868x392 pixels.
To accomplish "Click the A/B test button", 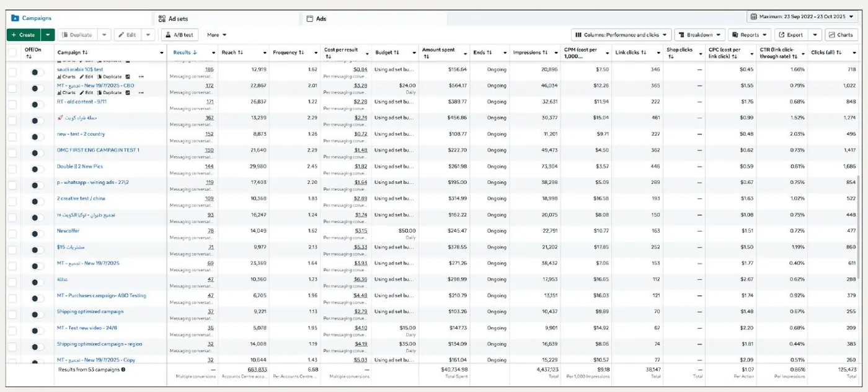I will pos(180,35).
